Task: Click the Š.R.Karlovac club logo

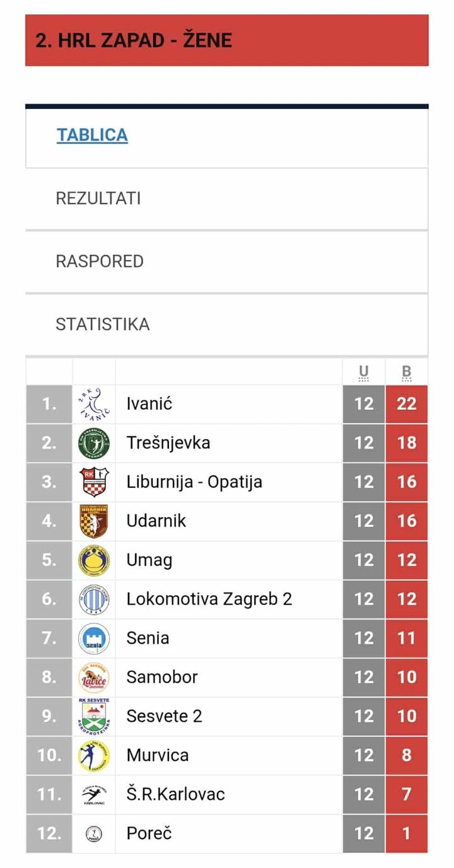Action: [94, 795]
